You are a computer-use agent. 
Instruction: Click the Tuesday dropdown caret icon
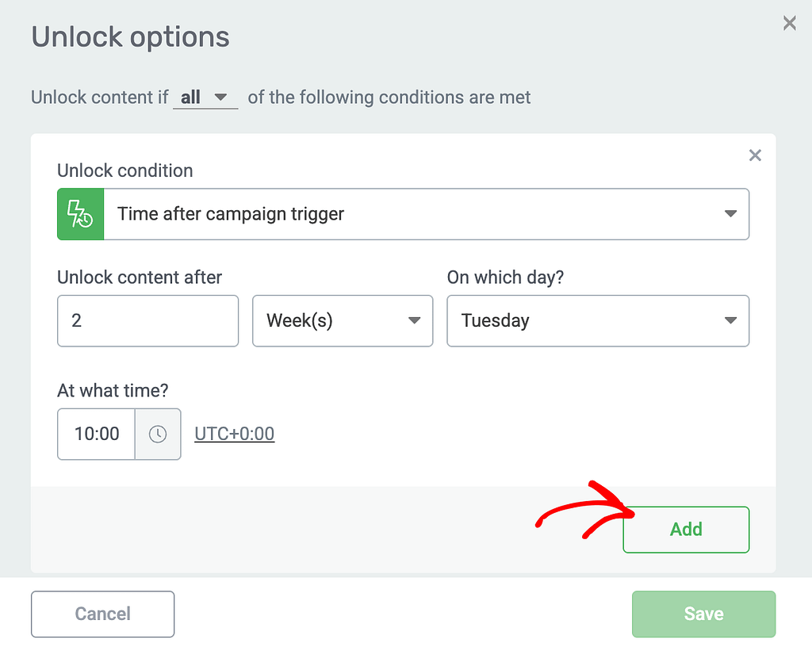click(730, 320)
